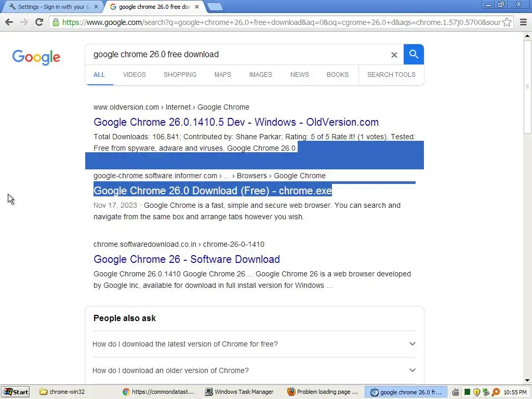Open Google Chrome 26.0 Download (Free) chrome.exe result
The image size is (532, 399).
(212, 191)
